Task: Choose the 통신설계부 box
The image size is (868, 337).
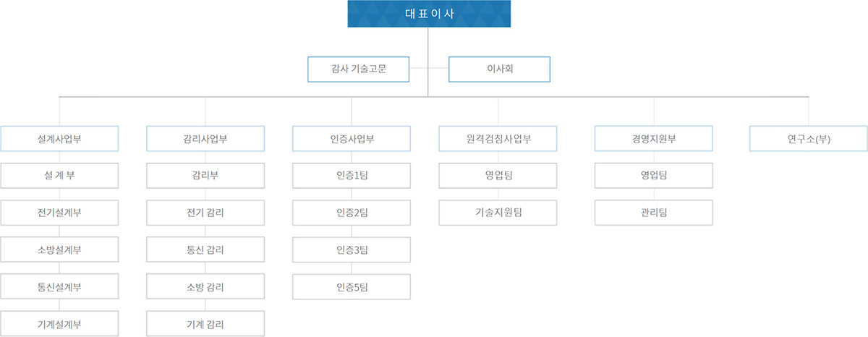Action: coord(59,287)
